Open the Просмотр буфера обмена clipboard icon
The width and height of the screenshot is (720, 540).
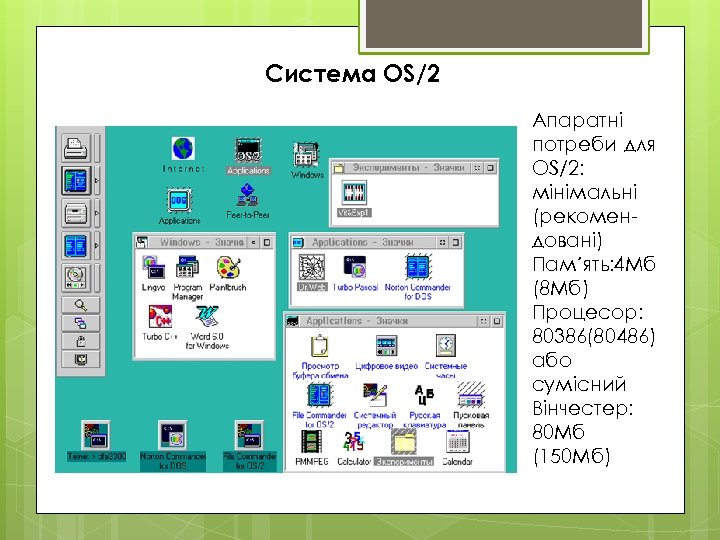point(320,347)
